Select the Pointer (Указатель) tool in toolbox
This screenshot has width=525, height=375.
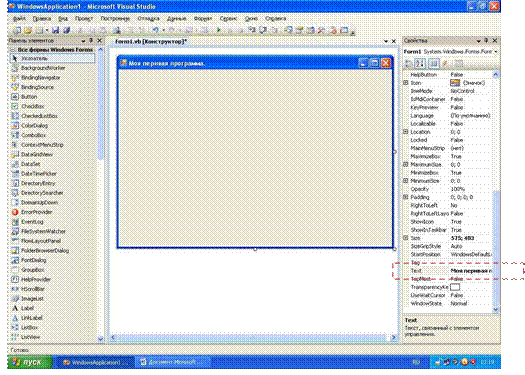[x=53, y=58]
